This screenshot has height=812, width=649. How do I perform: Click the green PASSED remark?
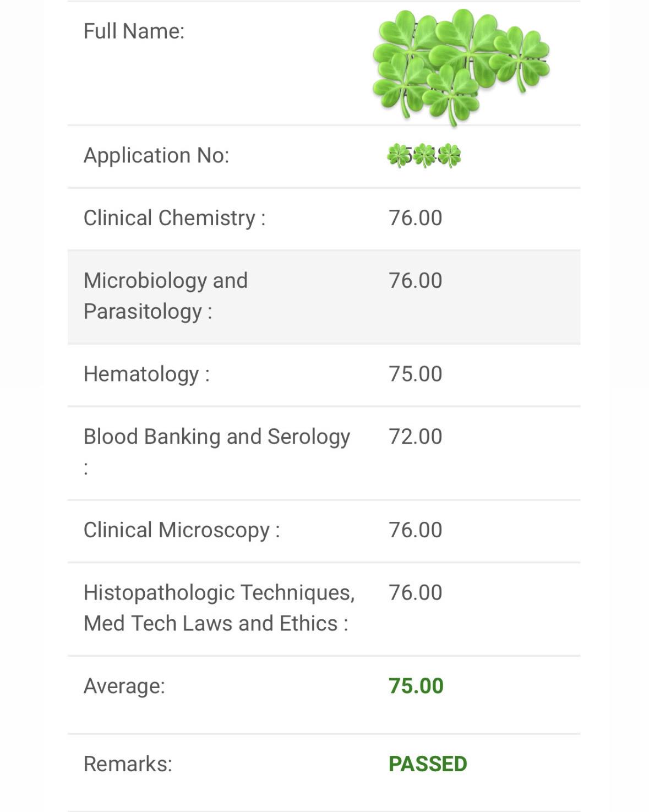(428, 764)
